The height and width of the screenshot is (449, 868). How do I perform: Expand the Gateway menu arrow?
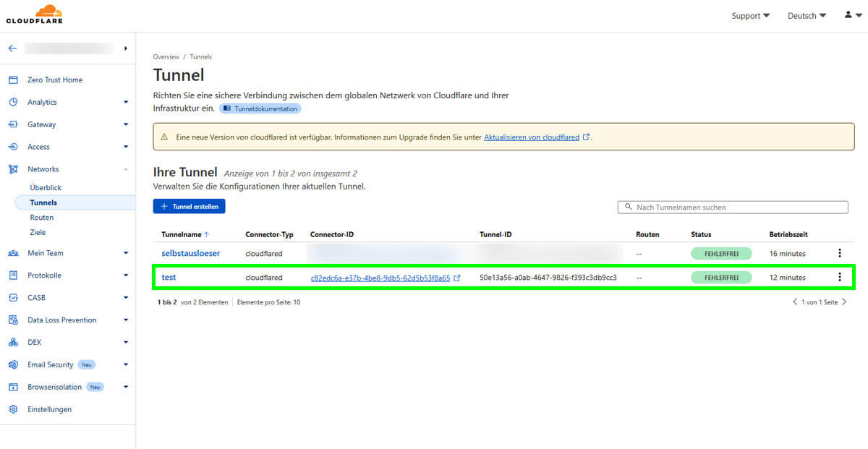[126, 124]
